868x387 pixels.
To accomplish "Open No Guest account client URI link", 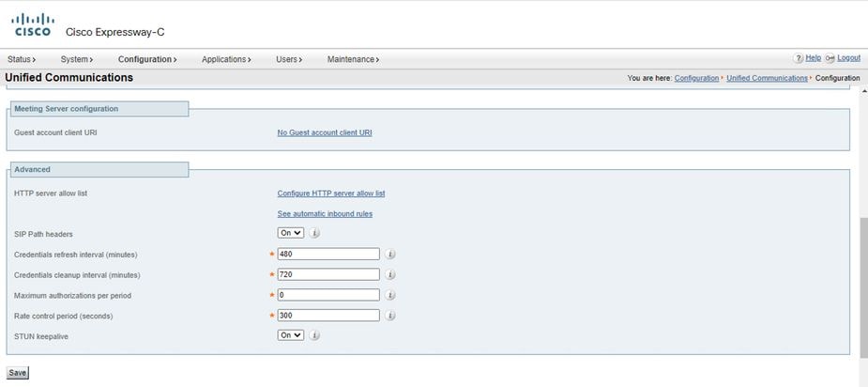I will click(325, 133).
